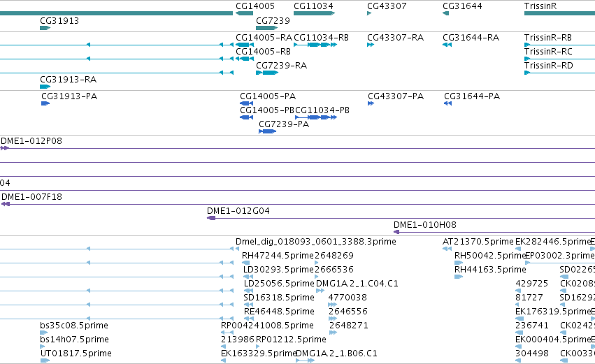Click EST 429725
This screenshot has width=595, height=364.
tap(531, 284)
